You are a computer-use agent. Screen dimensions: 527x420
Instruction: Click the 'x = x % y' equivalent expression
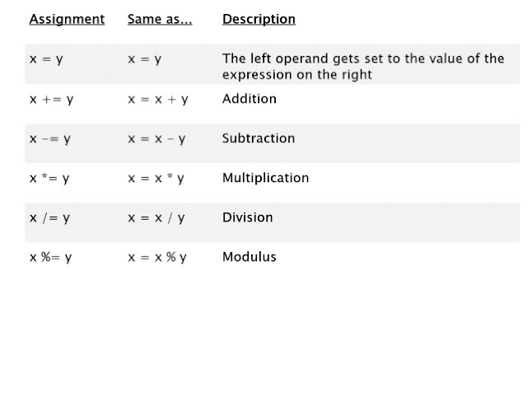(x=157, y=258)
